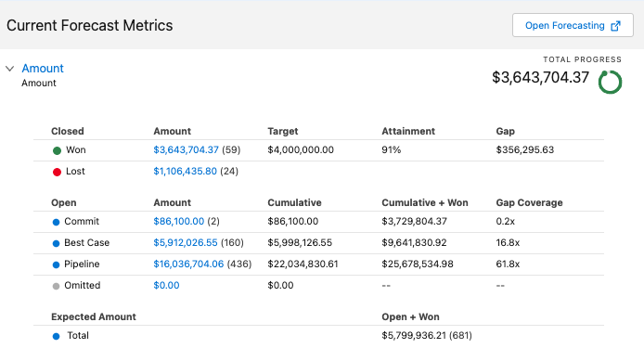Click the gray Omitted category dot

57,286
